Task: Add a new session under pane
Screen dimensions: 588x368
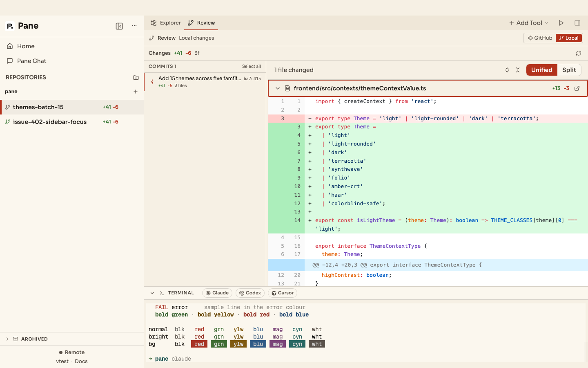Action: click(x=136, y=92)
